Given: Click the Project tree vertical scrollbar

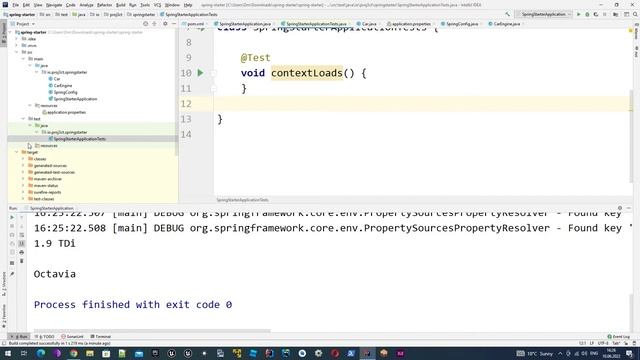Looking at the screenshot, I should tap(176, 92).
